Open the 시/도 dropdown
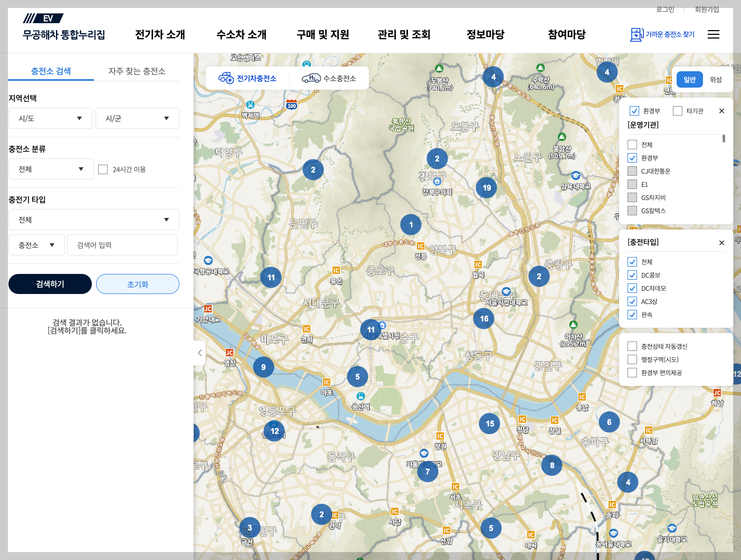This screenshot has width=741, height=560. (50, 118)
